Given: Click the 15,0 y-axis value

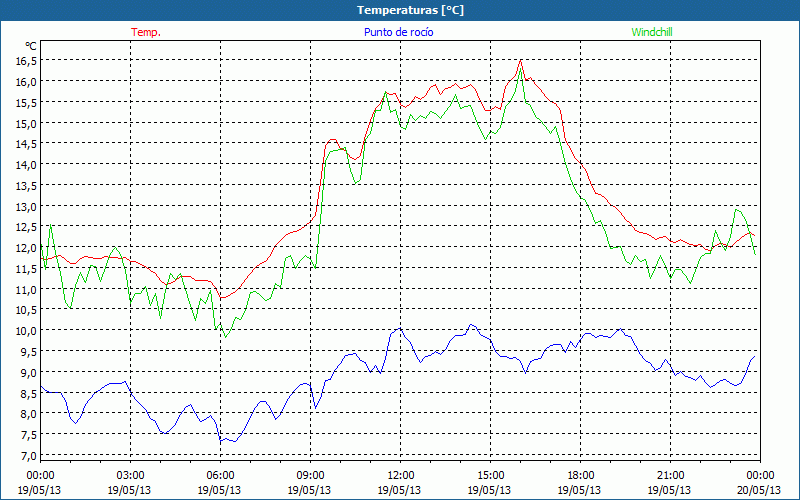Looking at the screenshot, I should tap(26, 123).
